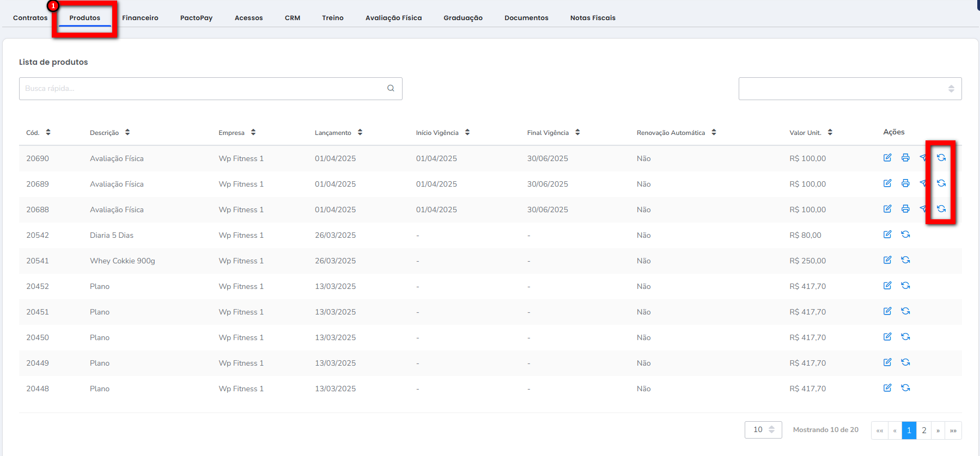Switch to the Financeiro tab

point(140,18)
